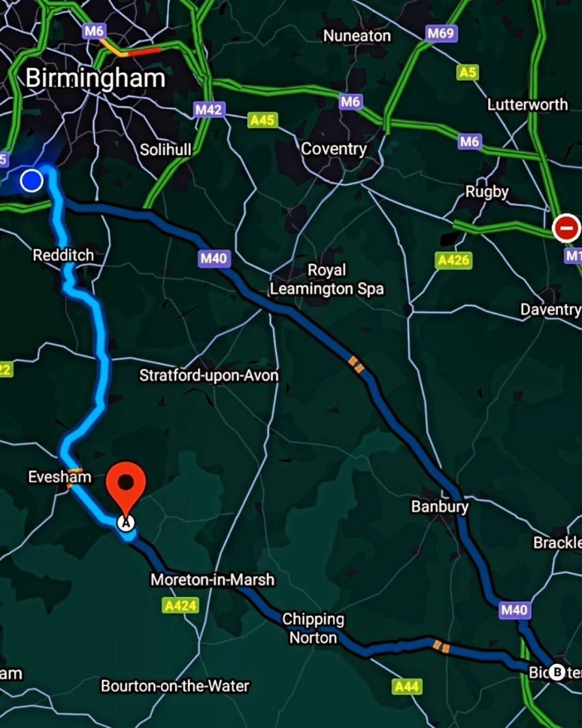Click the Moreton-in-Marsh label
The image size is (582, 728).
click(213, 579)
